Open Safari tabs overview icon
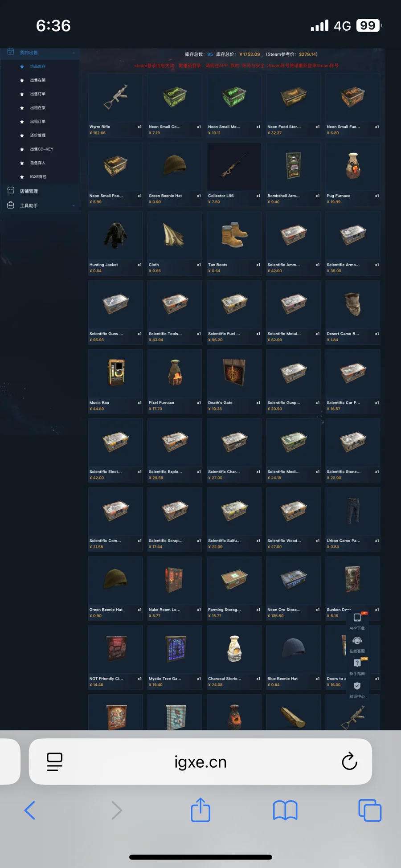Viewport: 401px width, 868px height. [370, 810]
